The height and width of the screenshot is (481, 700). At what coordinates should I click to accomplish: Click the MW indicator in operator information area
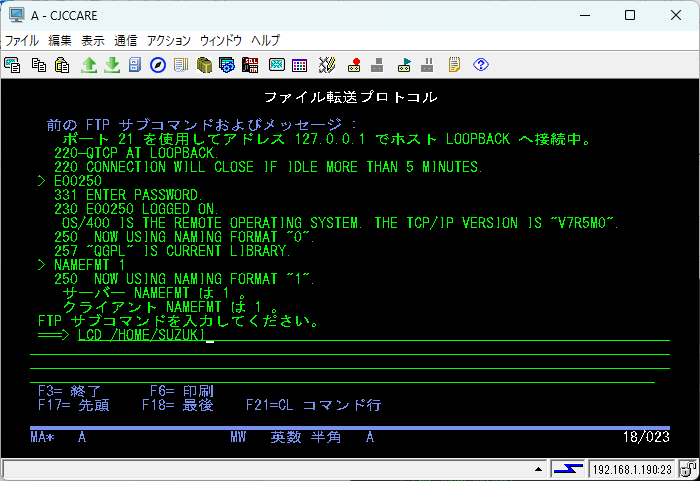pyautogui.click(x=238, y=437)
